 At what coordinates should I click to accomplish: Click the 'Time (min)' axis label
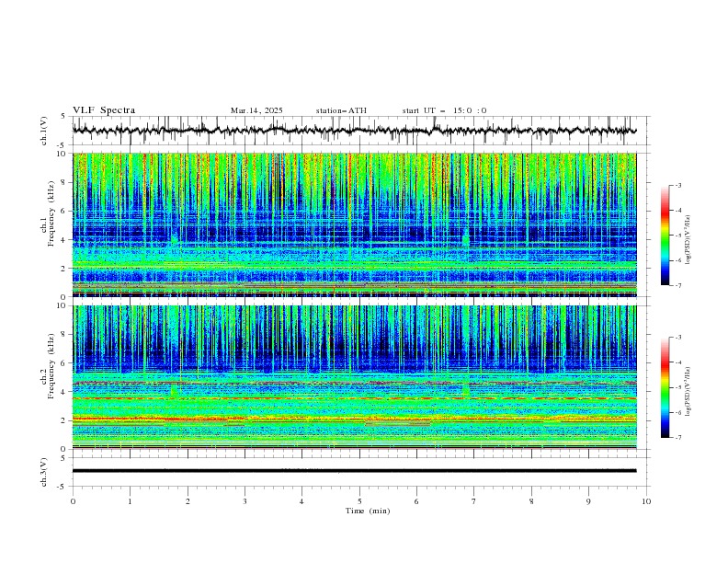[x=368, y=511]
